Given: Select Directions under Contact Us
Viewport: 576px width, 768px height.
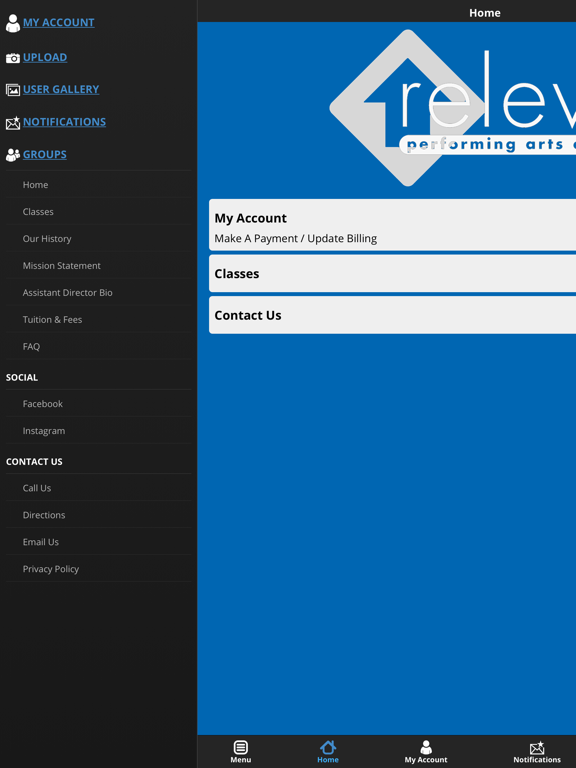Looking at the screenshot, I should (98, 515).
